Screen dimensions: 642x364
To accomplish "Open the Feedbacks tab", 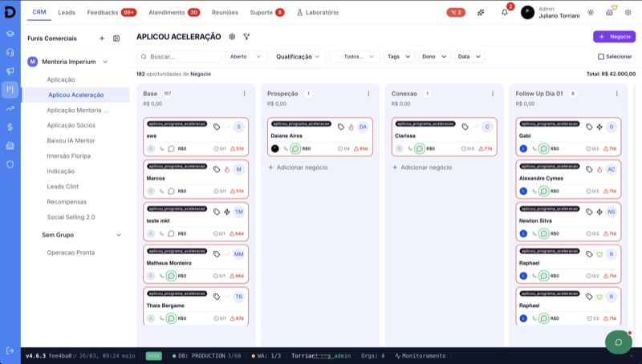I will point(112,13).
